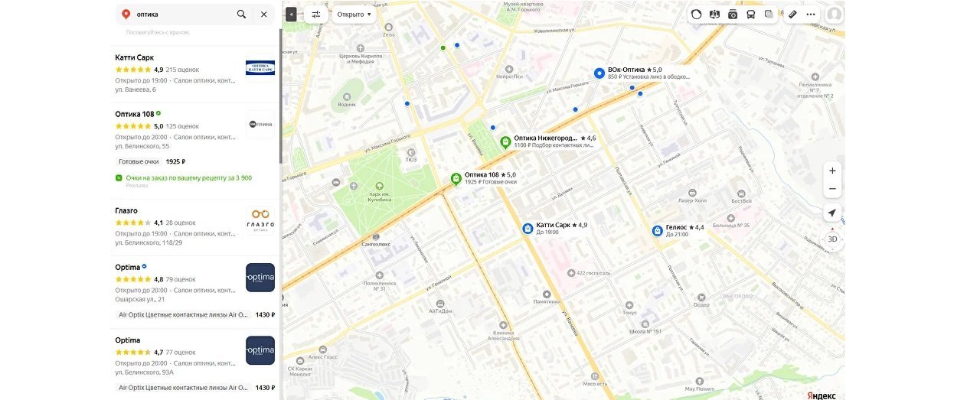The width and height of the screenshot is (980, 400).
Task: Open the street panoramas camera icon
Action: tap(733, 14)
